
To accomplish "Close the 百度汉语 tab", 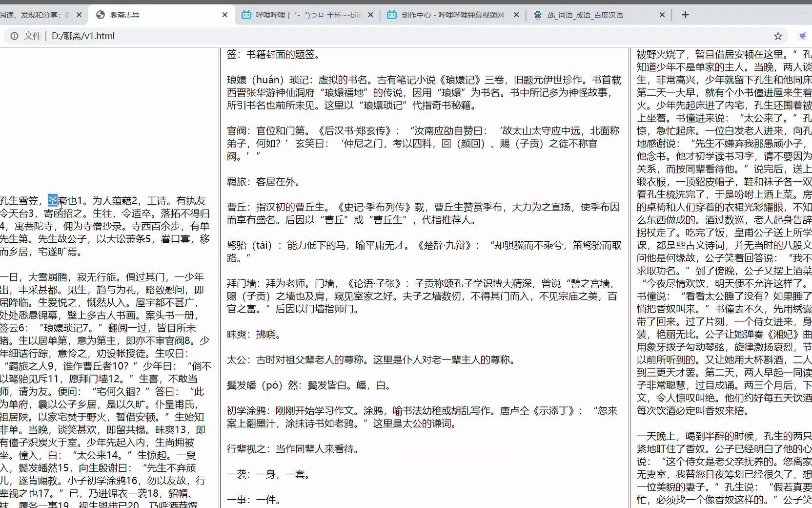I will point(662,15).
